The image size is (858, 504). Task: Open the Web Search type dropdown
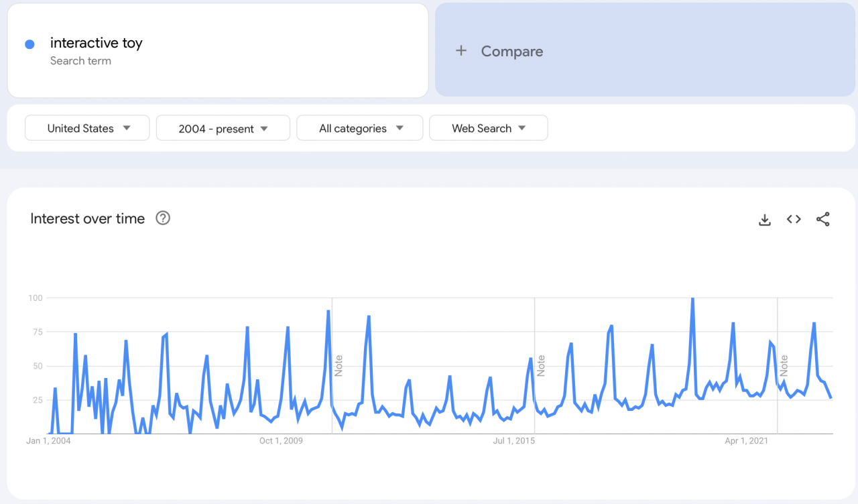click(x=488, y=127)
